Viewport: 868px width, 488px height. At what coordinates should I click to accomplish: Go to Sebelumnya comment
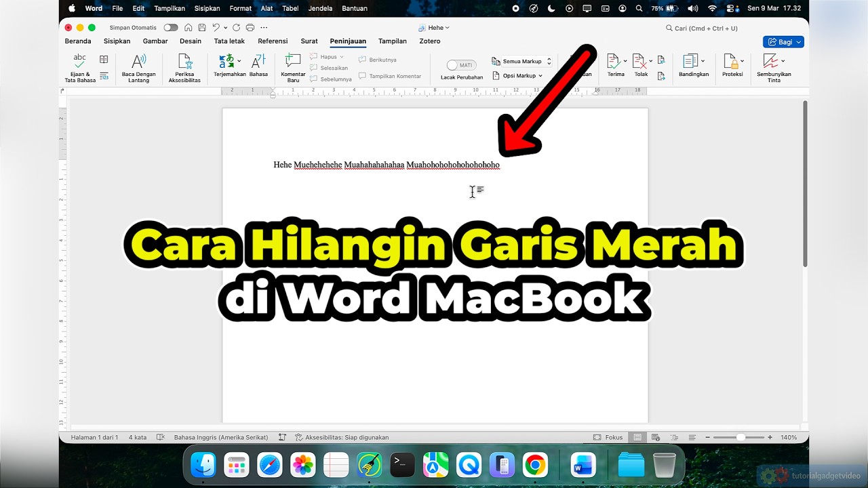pos(331,79)
